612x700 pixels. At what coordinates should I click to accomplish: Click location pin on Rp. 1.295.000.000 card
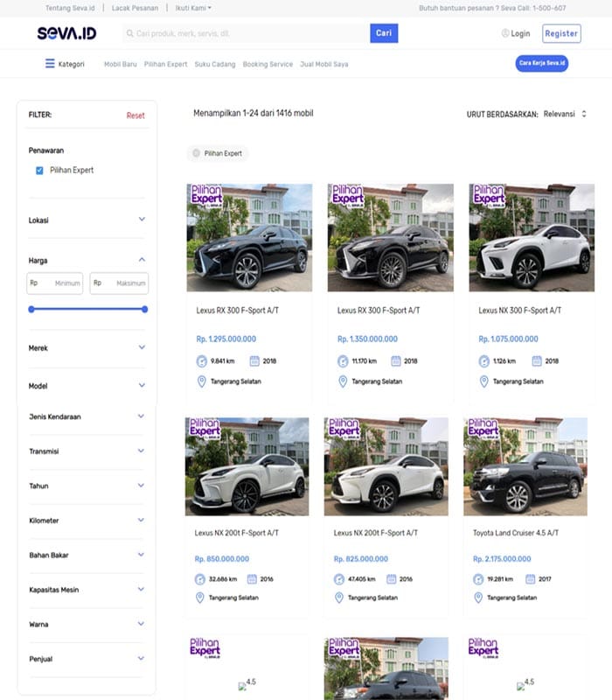202,381
